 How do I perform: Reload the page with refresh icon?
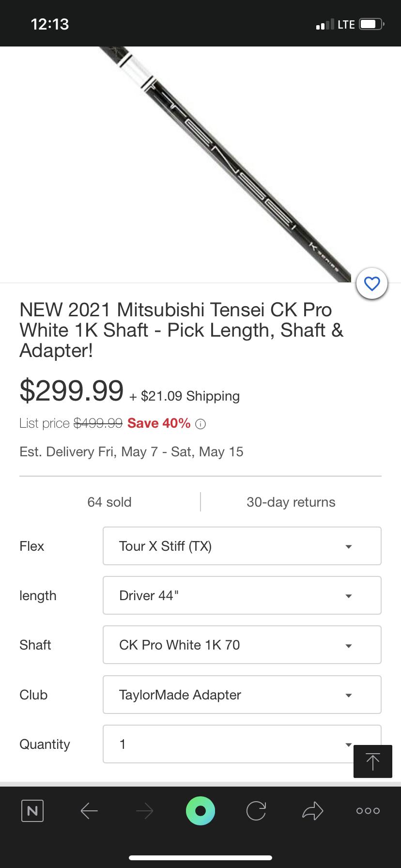pos(256,810)
